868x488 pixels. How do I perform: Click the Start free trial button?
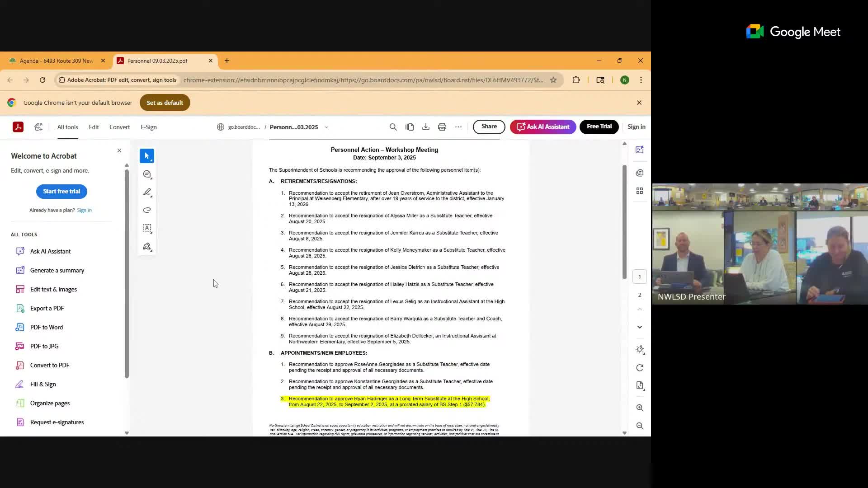[x=61, y=191]
